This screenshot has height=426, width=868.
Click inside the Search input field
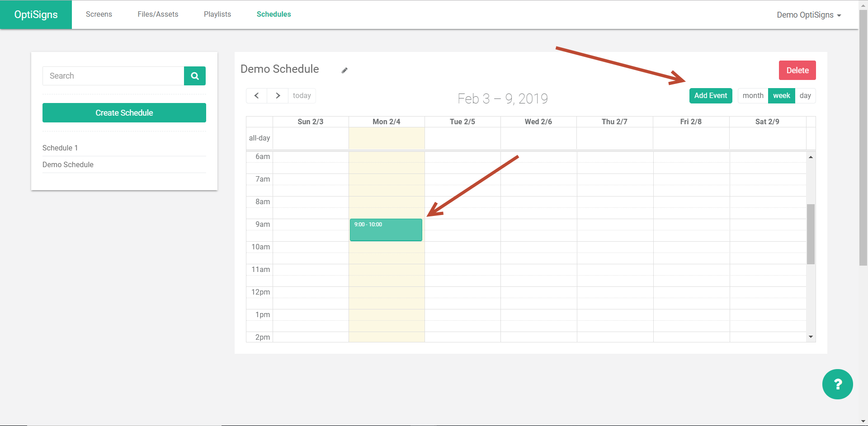pyautogui.click(x=113, y=75)
